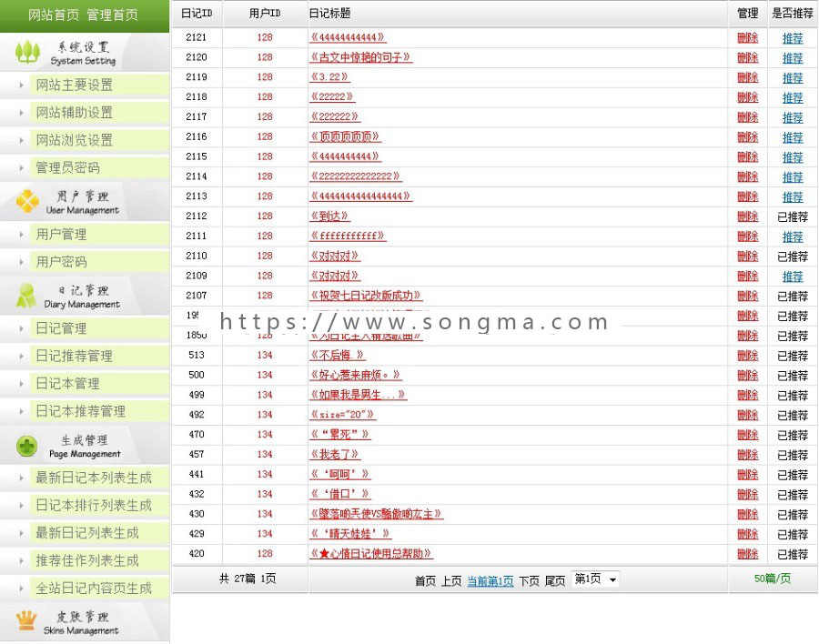Open diary titled 《3.22》
Viewport: 819px width, 644px height.
coord(329,77)
